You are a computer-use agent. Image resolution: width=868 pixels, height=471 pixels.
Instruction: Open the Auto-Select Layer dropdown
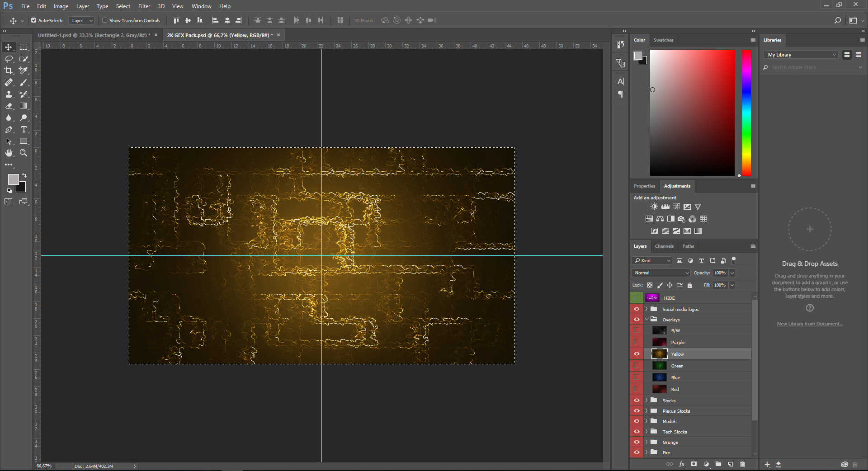(81, 20)
